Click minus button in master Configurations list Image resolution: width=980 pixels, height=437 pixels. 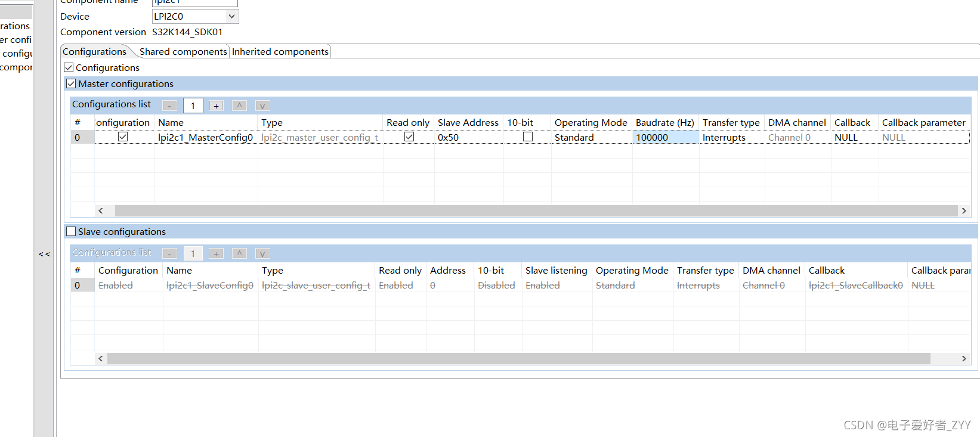click(169, 106)
